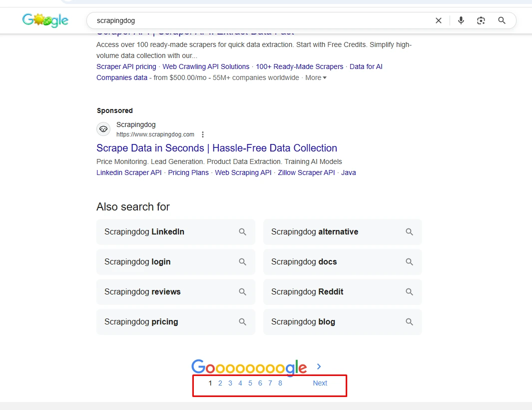The width and height of the screenshot is (532, 410).
Task: Open Pricing Plans sitelink
Action: coord(188,172)
